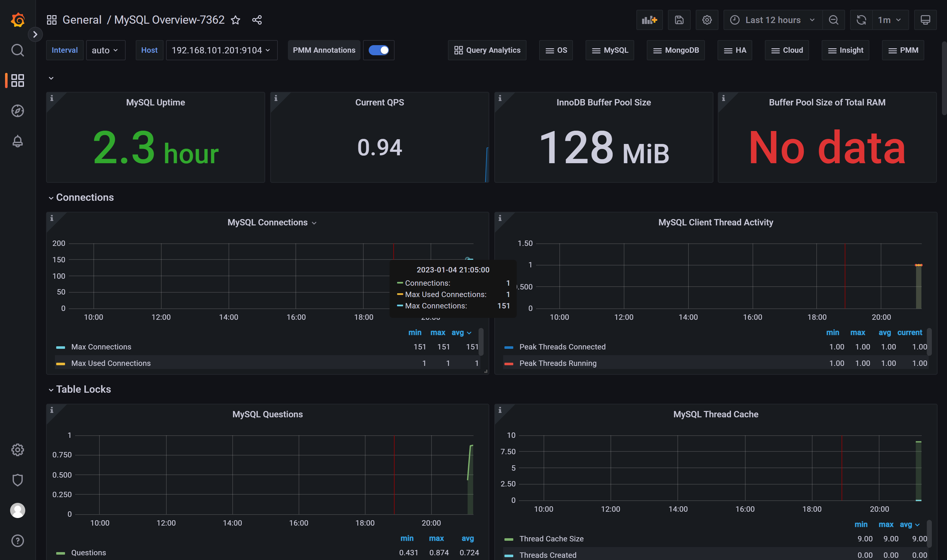This screenshot has height=560, width=947.
Task: Show info for InnoDB Buffer Pool Size
Action: click(x=500, y=98)
